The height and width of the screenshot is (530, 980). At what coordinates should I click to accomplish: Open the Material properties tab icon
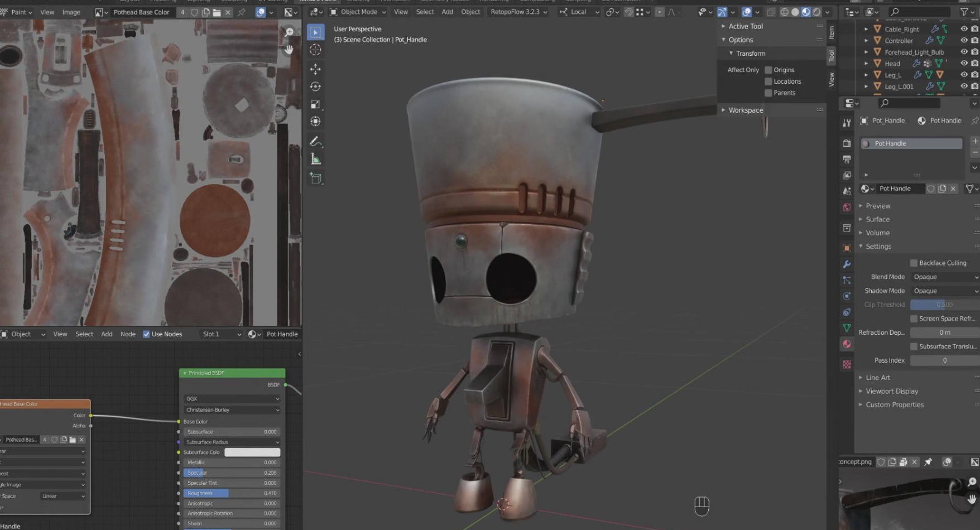(847, 344)
